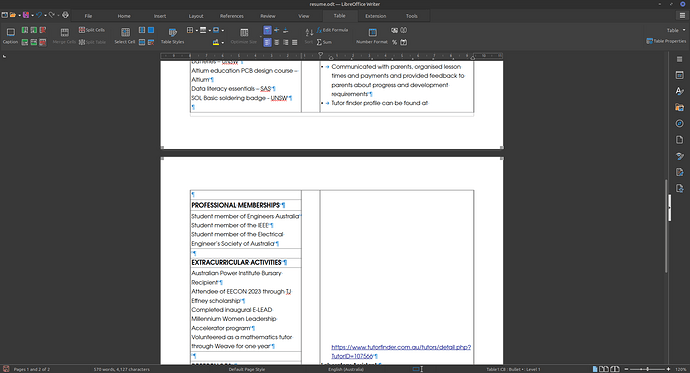Click the Sum formula icon
690x373 pixels.
tap(324, 42)
